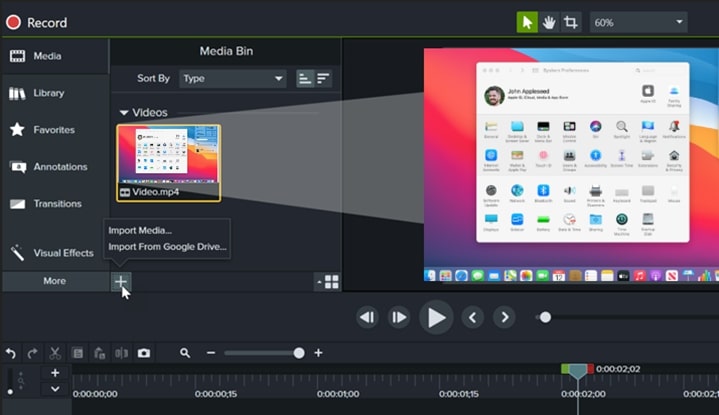Viewport: 719px width, 415px height.
Task: Click the timeline zoom slider handle
Action: pyautogui.click(x=299, y=353)
